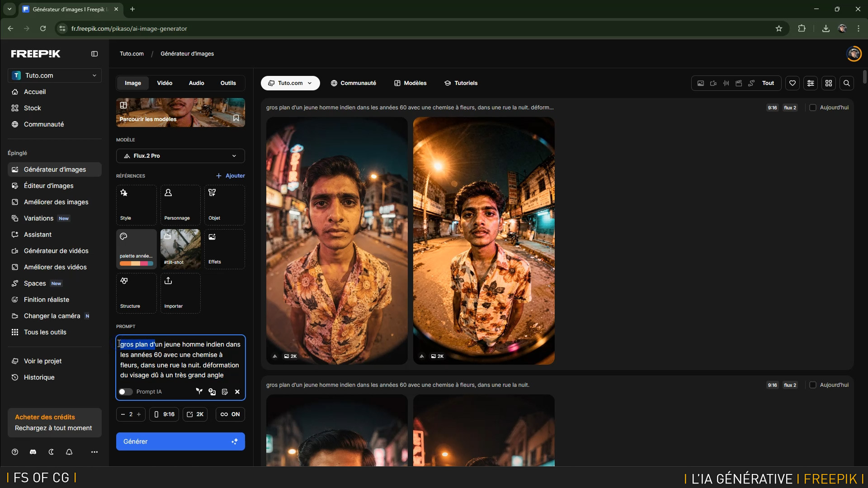Open Discord icon in sidebar footer

[x=33, y=452]
